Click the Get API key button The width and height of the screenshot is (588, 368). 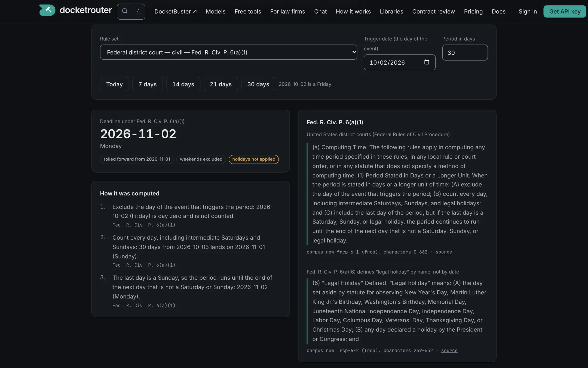click(565, 11)
